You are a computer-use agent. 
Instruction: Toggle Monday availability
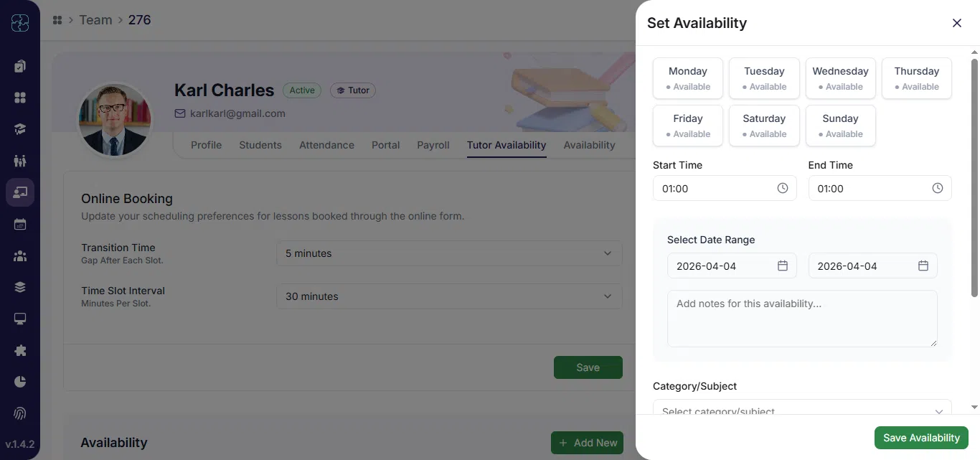pos(688,78)
